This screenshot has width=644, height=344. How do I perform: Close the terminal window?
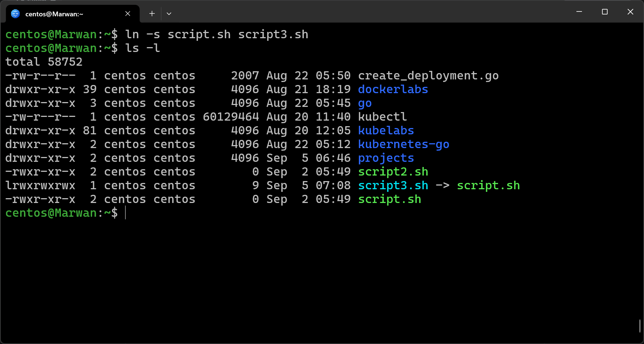(x=630, y=12)
